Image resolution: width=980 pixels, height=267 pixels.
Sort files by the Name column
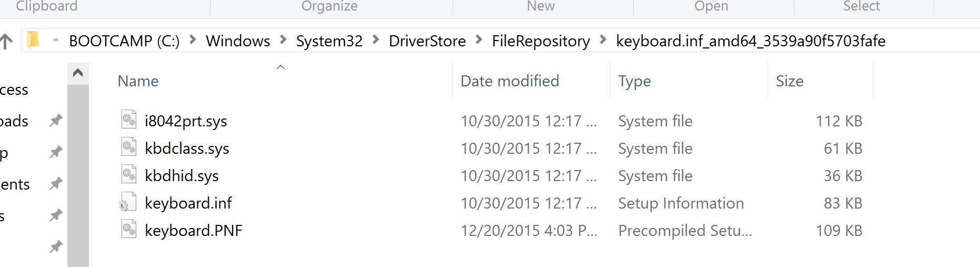(138, 81)
